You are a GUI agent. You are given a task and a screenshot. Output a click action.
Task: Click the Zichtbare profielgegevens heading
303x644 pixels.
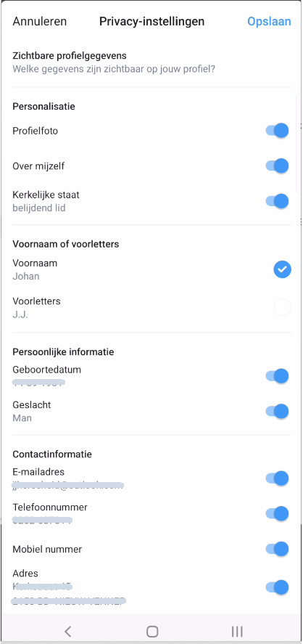(70, 55)
